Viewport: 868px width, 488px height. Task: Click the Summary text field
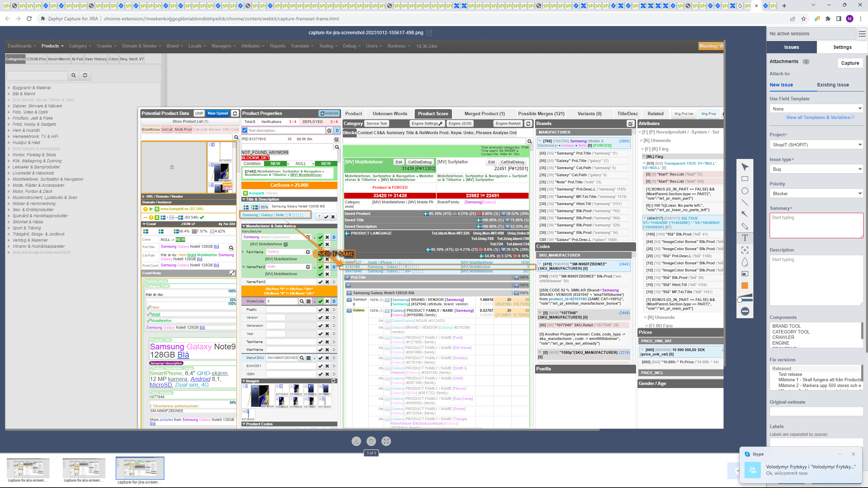click(816, 225)
